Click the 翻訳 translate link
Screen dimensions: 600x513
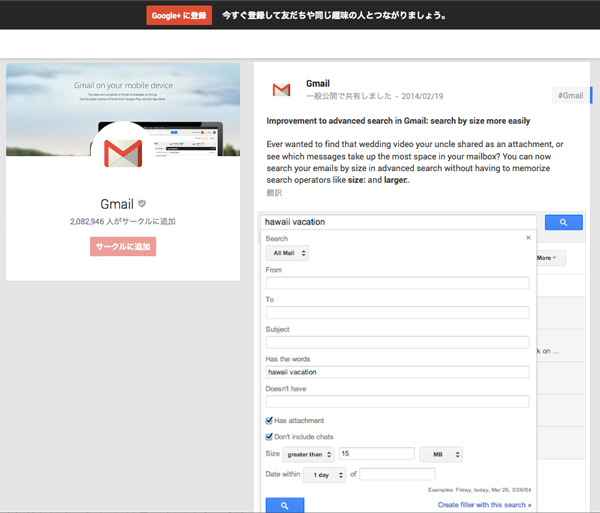pyautogui.click(x=274, y=192)
